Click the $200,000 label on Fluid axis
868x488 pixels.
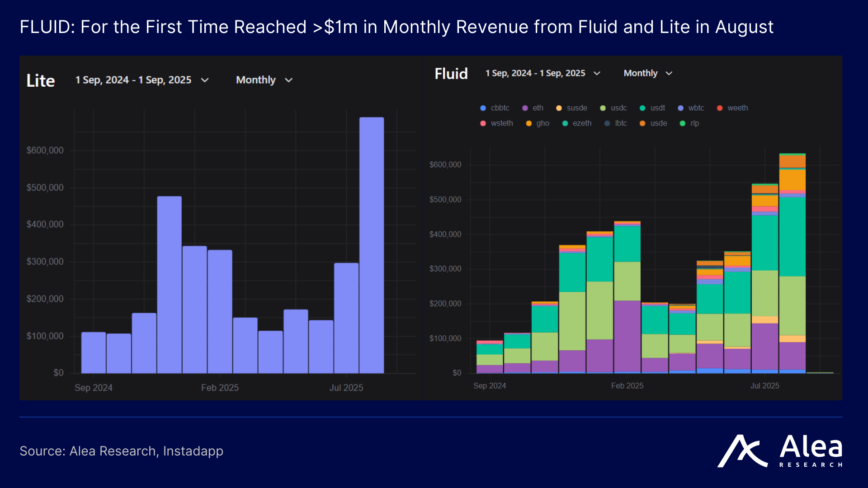click(445, 304)
